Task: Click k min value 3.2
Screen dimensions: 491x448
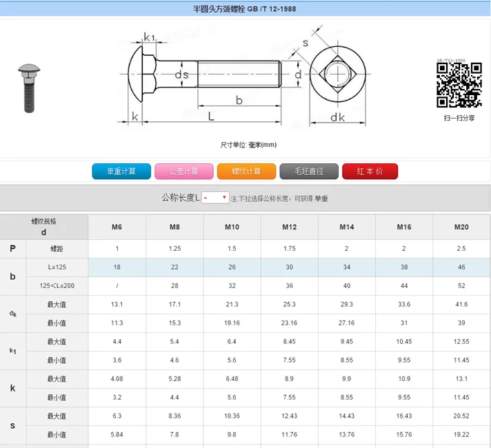Action: point(117,398)
